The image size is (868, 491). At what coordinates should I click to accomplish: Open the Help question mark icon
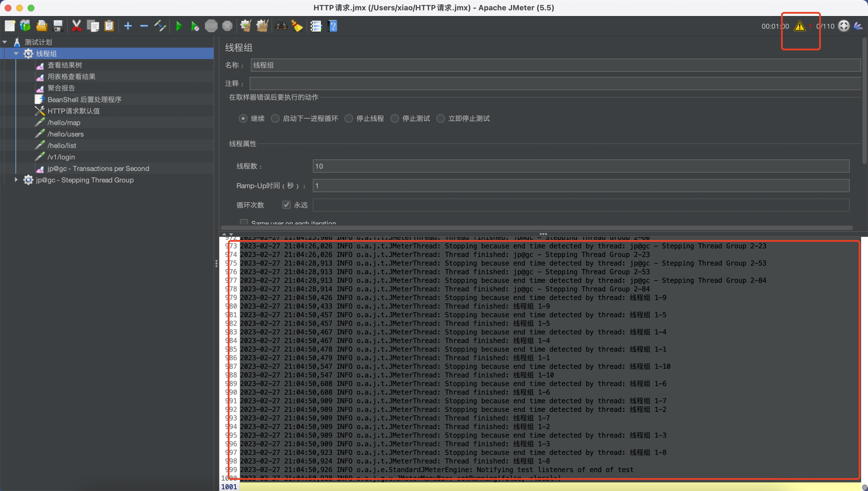333,26
